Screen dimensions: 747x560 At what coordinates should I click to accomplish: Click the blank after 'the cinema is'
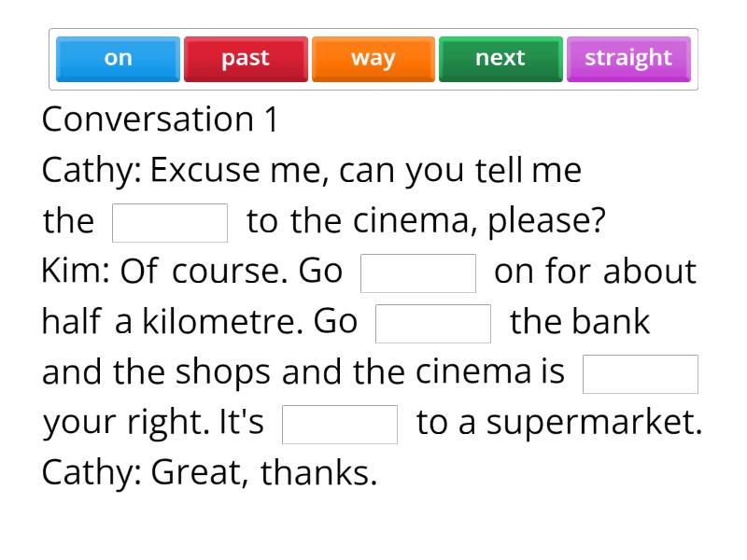tap(641, 373)
